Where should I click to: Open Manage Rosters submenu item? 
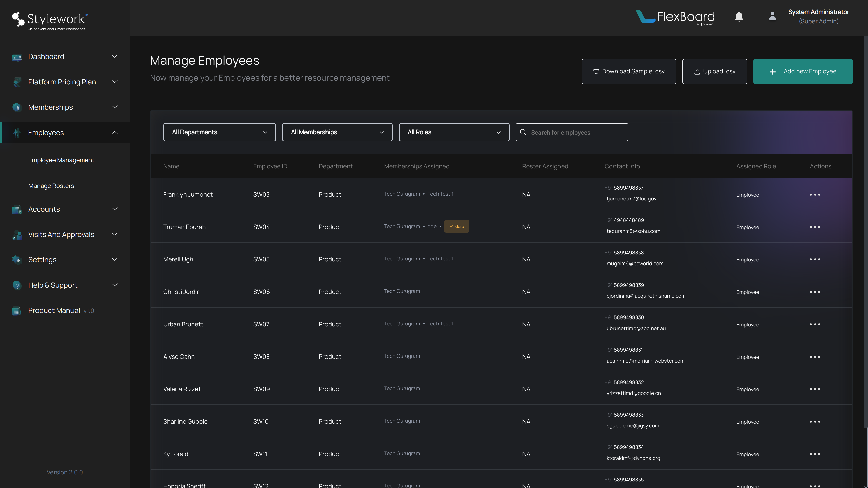tap(51, 186)
